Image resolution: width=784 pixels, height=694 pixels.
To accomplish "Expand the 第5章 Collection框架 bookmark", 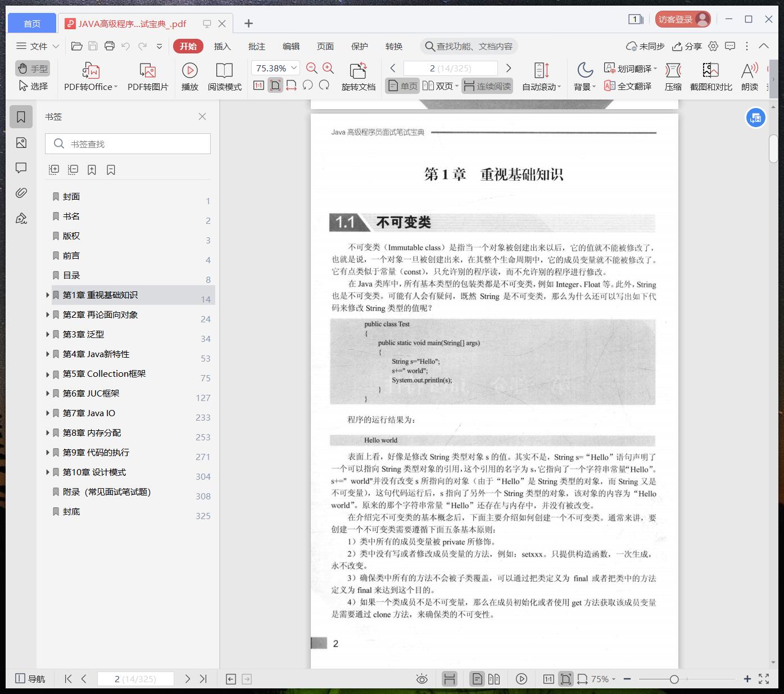I will (47, 373).
